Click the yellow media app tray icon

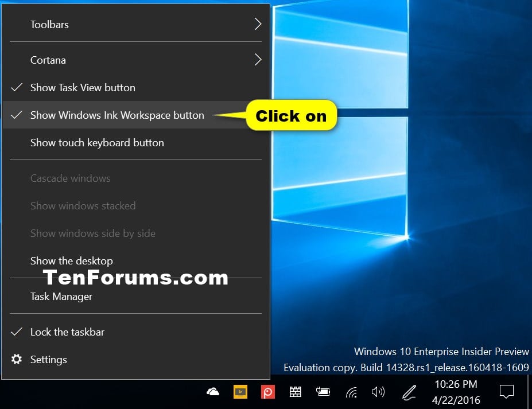240,392
